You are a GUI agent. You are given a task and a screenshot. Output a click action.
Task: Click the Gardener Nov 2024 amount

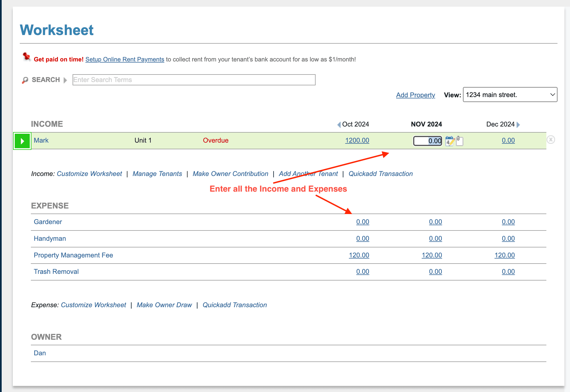coord(435,222)
